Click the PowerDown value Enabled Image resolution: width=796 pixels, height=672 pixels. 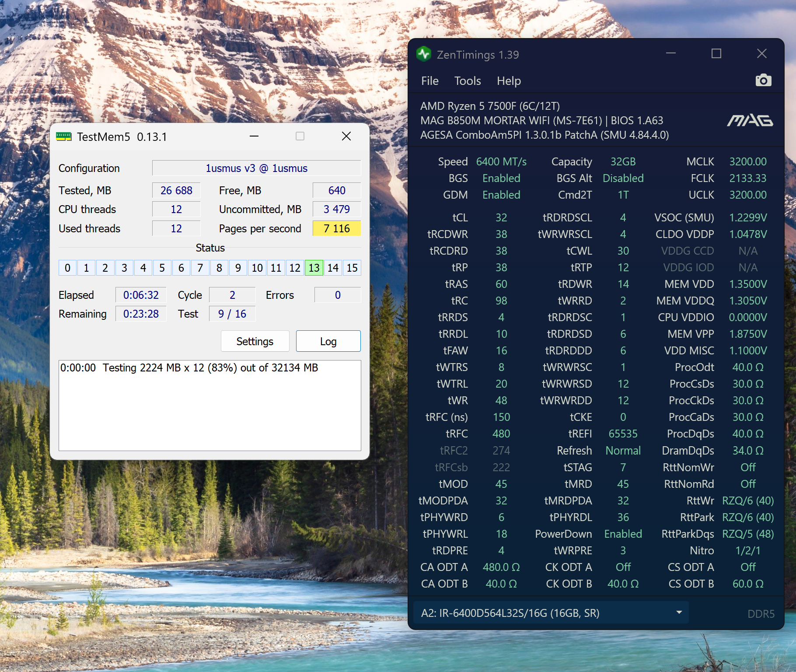pyautogui.click(x=623, y=534)
